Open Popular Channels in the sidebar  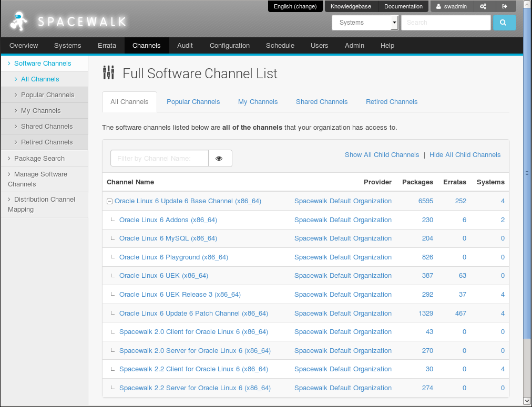coord(47,95)
